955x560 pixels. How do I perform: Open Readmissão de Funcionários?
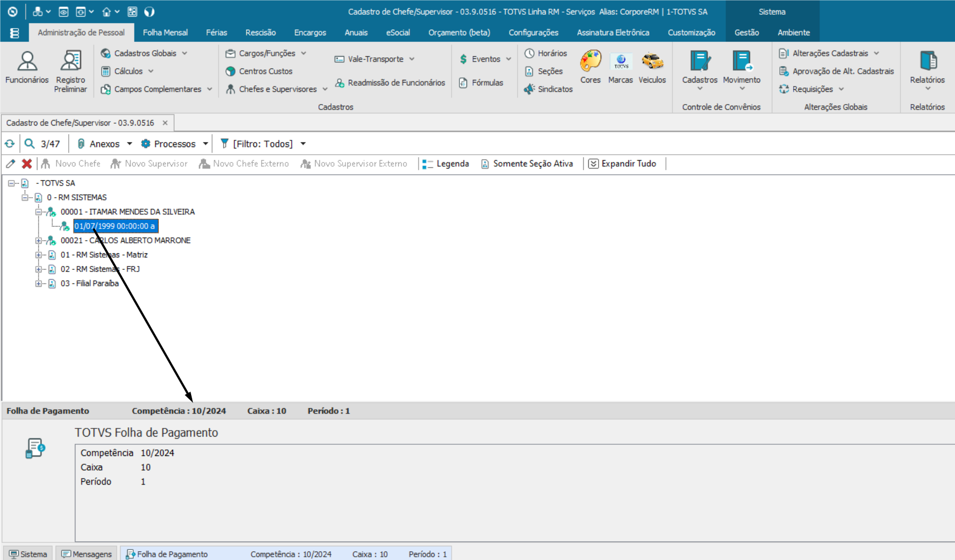point(390,83)
